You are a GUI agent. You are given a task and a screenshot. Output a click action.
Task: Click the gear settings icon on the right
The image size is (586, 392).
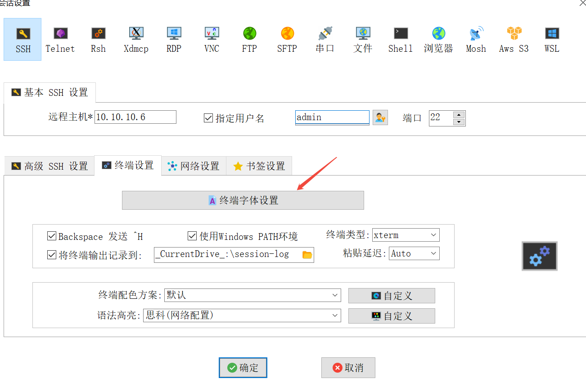tap(539, 256)
